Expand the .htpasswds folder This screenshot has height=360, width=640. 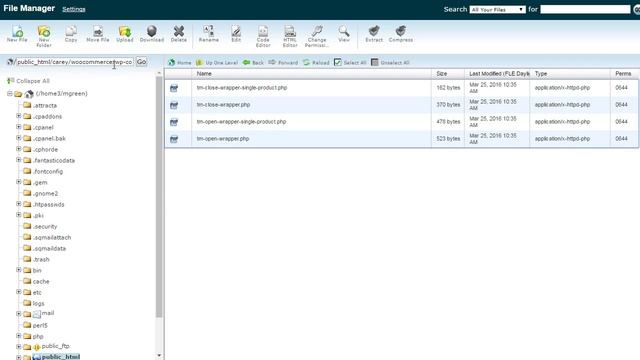pyautogui.click(x=19, y=204)
